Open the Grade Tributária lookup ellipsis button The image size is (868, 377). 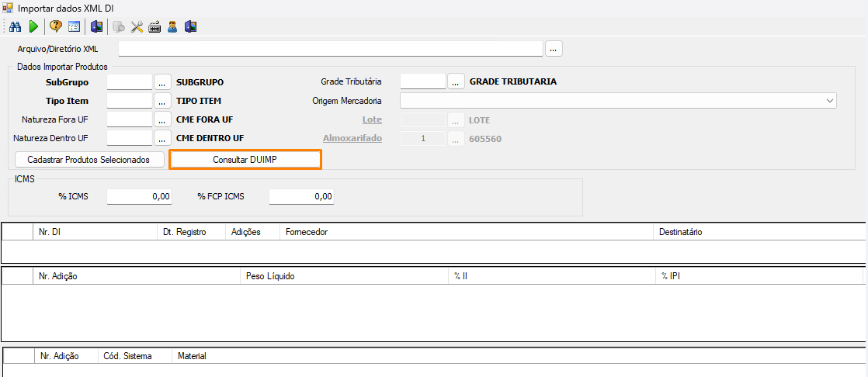(456, 81)
